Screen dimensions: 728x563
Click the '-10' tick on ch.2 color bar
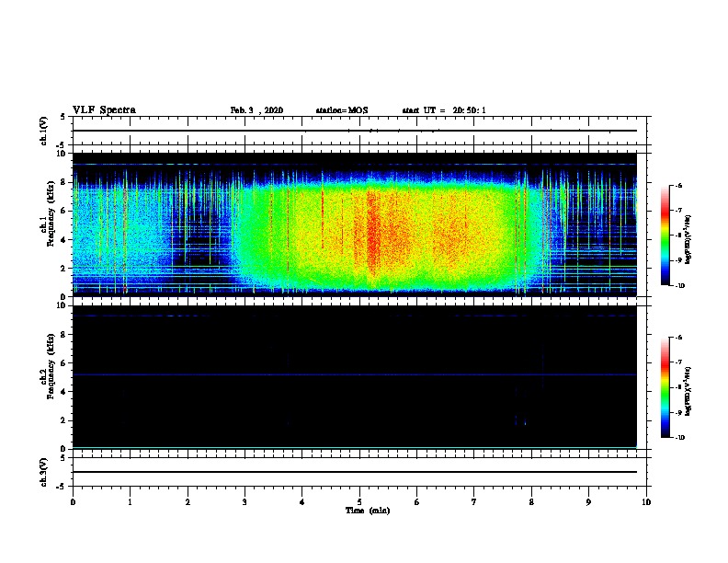pyautogui.click(x=679, y=438)
